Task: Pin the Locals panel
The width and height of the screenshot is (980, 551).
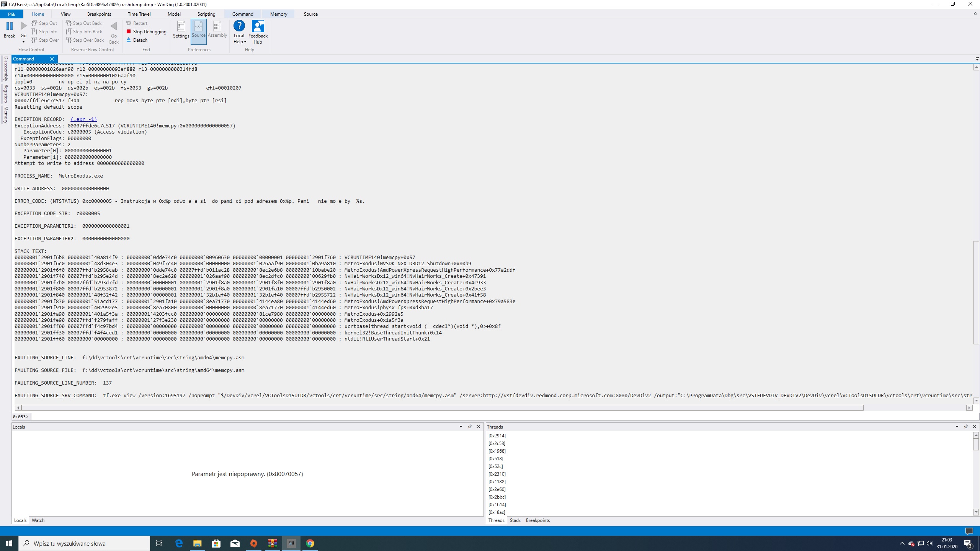Action: point(470,427)
